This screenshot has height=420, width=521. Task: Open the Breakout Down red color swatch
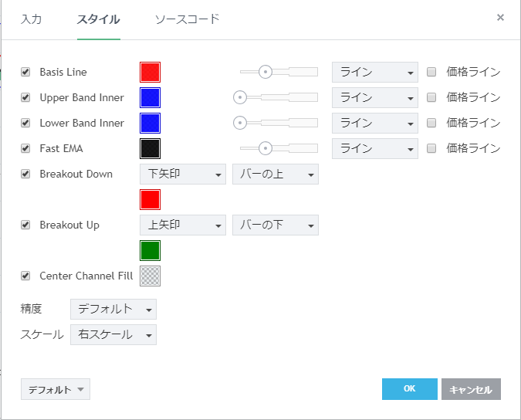(150, 200)
